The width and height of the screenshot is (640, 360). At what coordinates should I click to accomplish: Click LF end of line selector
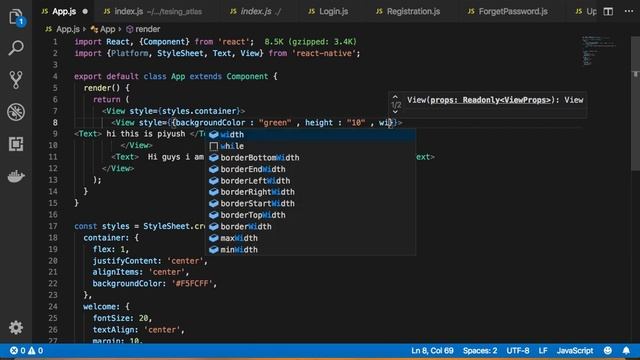543,350
